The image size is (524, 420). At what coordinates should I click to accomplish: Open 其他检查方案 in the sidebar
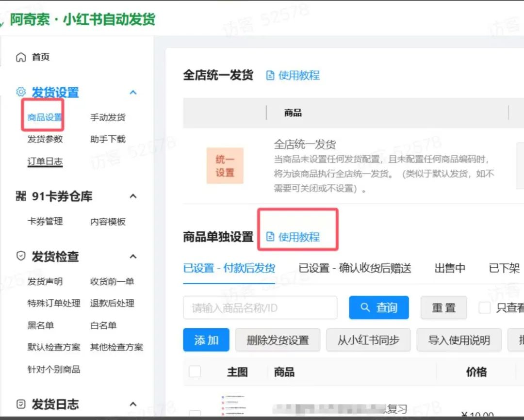[x=116, y=347]
